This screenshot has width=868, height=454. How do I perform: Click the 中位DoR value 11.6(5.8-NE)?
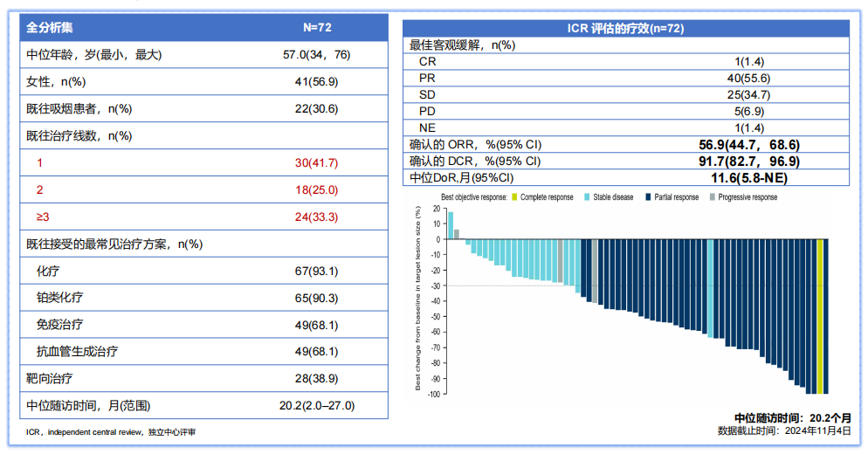click(748, 177)
